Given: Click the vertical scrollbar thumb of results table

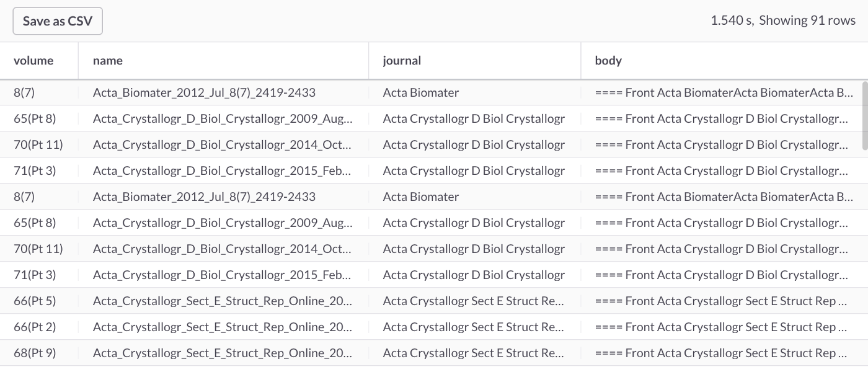Looking at the screenshot, I should [x=865, y=115].
